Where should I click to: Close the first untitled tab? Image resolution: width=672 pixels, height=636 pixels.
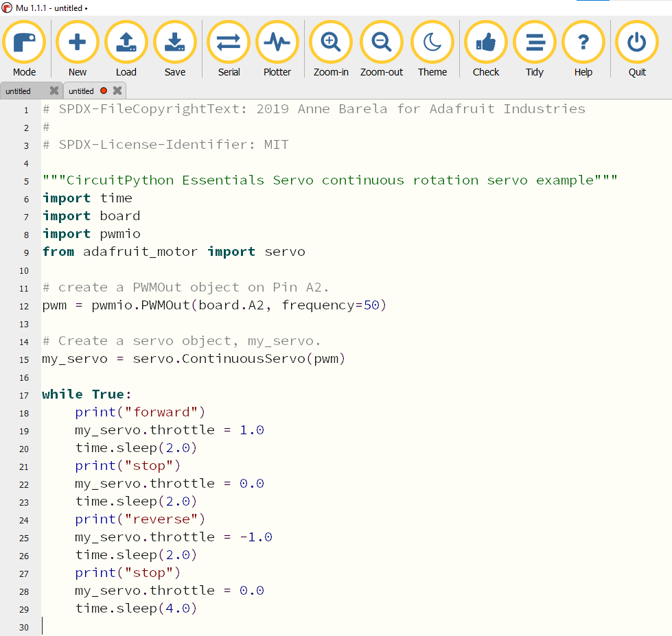tap(54, 91)
